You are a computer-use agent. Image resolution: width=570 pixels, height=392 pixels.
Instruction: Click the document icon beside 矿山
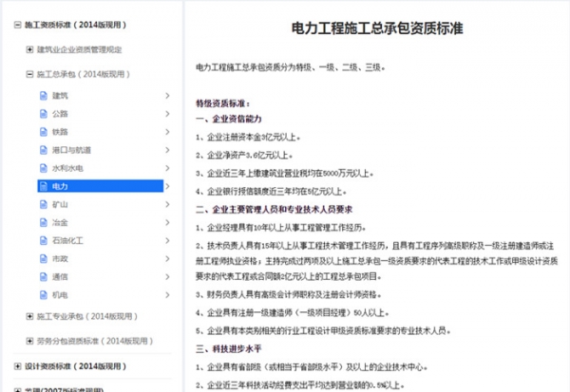point(43,204)
